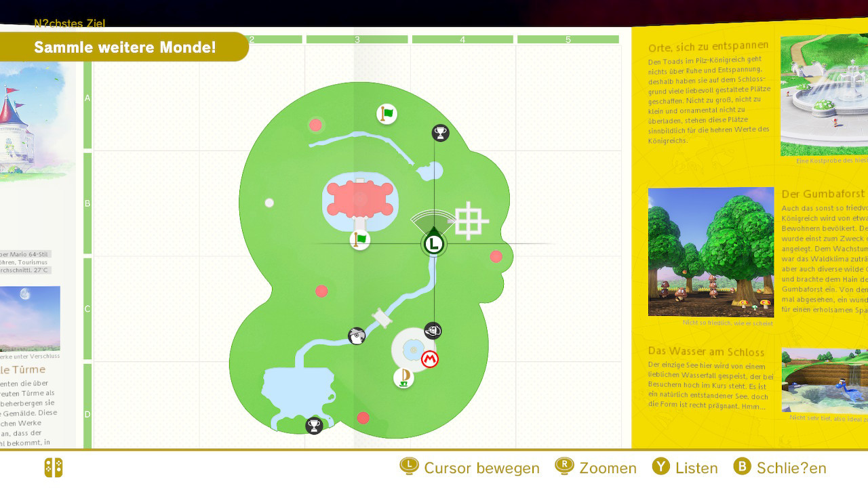Select Mario's red M marker
Viewport: 868px width, 488px height.
point(430,359)
